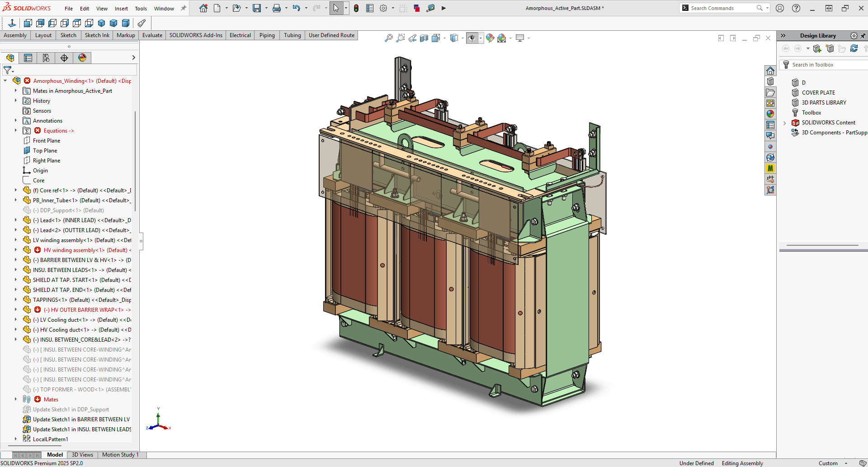Open the Design Library home icon
Viewport: 868px width, 467px height.
(771, 71)
